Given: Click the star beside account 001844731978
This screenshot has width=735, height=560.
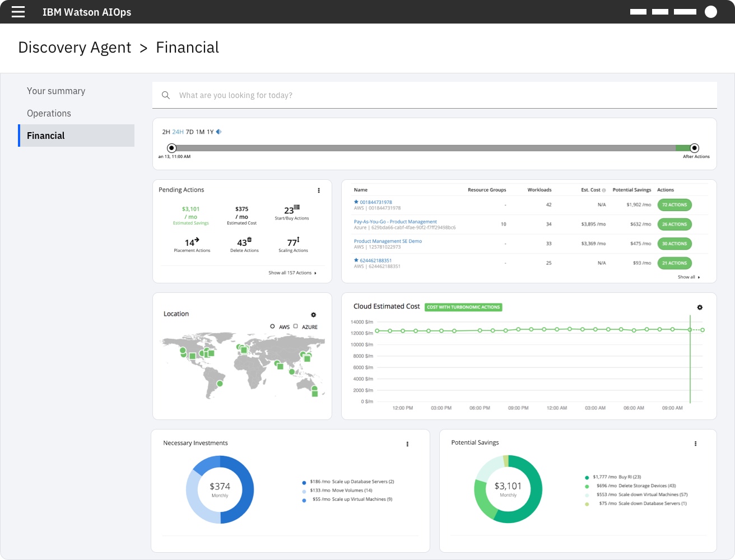Looking at the screenshot, I should tap(356, 202).
